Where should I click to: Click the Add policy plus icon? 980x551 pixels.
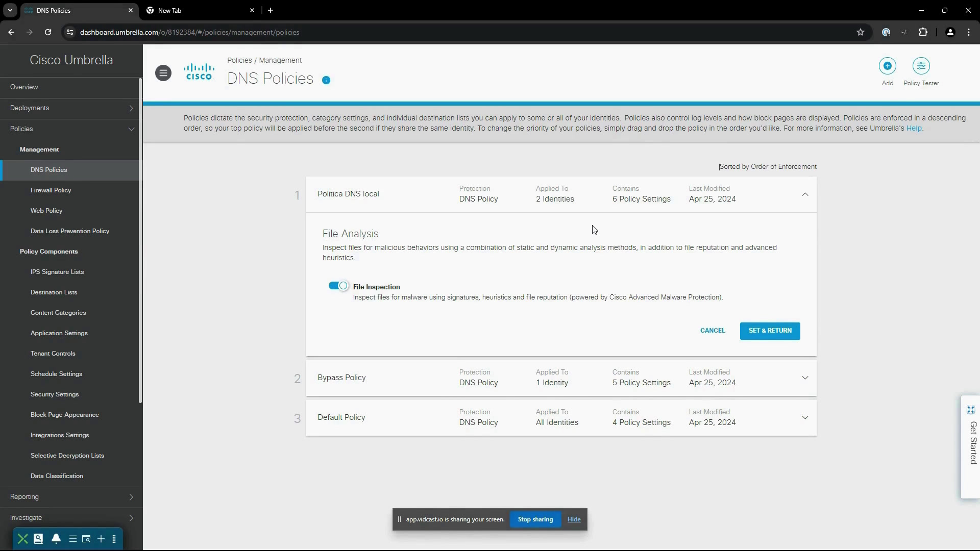(x=887, y=66)
